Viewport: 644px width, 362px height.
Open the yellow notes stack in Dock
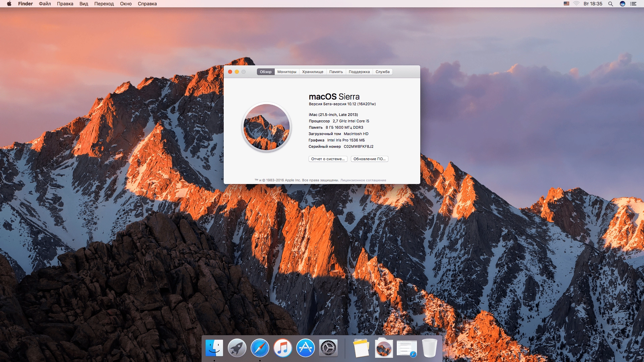[361, 348]
